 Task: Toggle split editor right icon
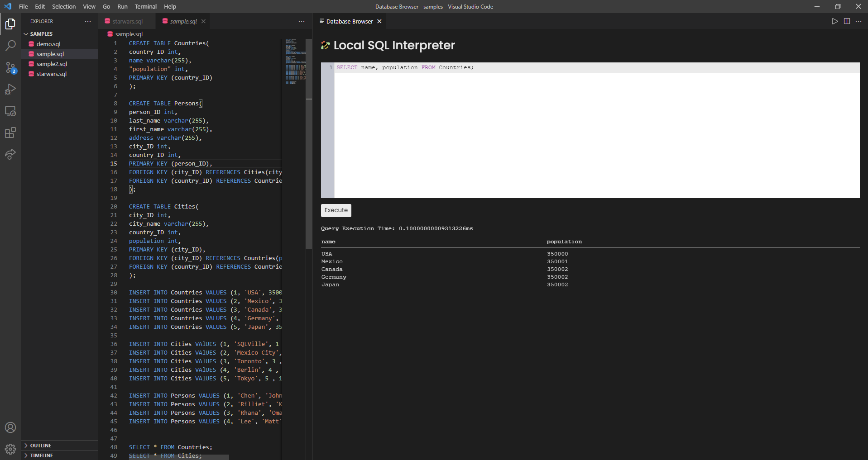(x=847, y=21)
